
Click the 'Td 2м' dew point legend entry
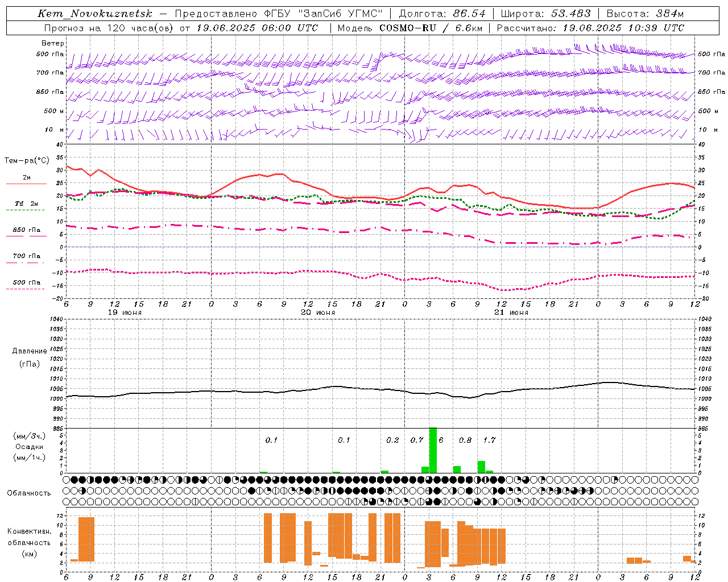26,203
